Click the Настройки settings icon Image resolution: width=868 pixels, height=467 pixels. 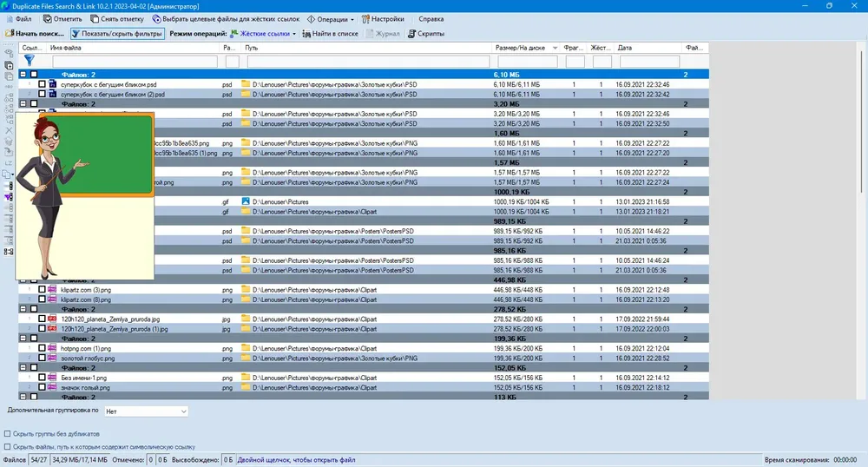click(x=365, y=19)
